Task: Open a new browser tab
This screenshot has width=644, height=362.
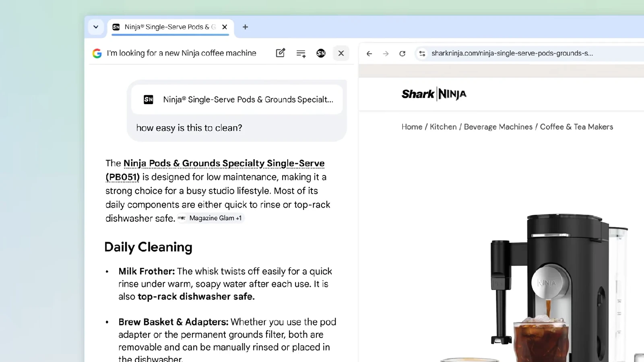Action: (245, 27)
